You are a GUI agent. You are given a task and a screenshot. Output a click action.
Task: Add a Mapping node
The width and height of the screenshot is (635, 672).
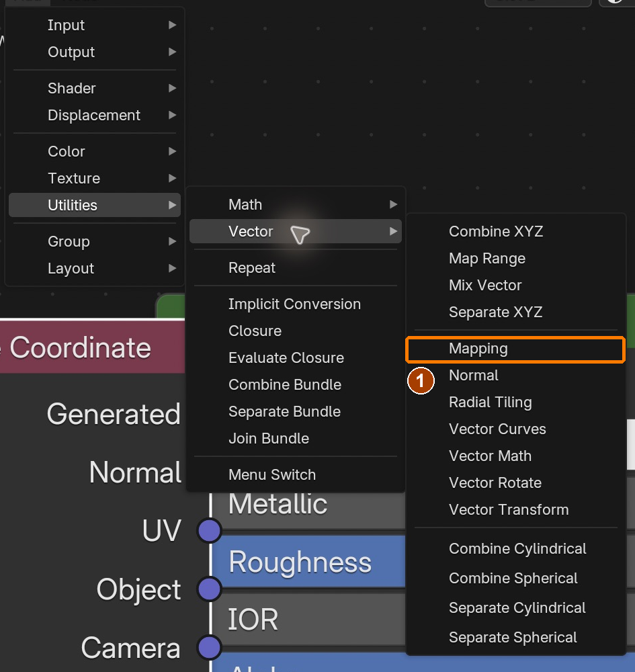point(516,349)
